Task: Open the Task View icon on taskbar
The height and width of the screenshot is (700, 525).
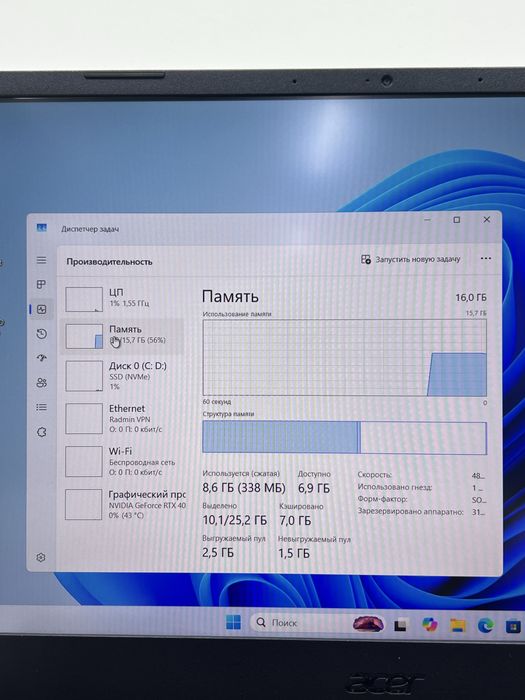Action: click(400, 625)
